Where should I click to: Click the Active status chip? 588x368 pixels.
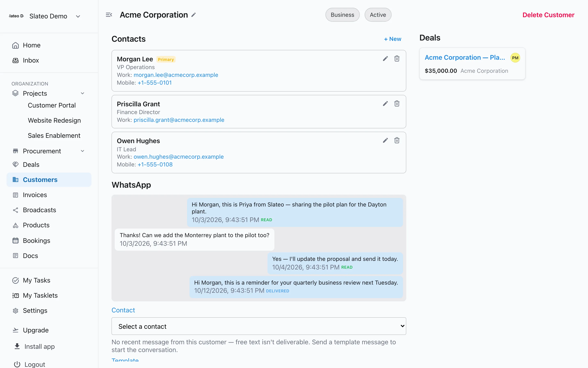click(x=378, y=15)
